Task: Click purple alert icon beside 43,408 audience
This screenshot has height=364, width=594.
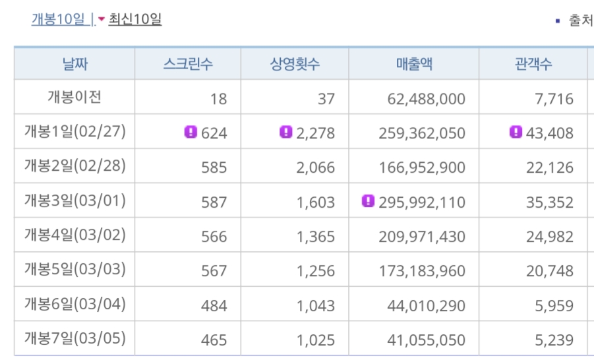Action: click(516, 133)
